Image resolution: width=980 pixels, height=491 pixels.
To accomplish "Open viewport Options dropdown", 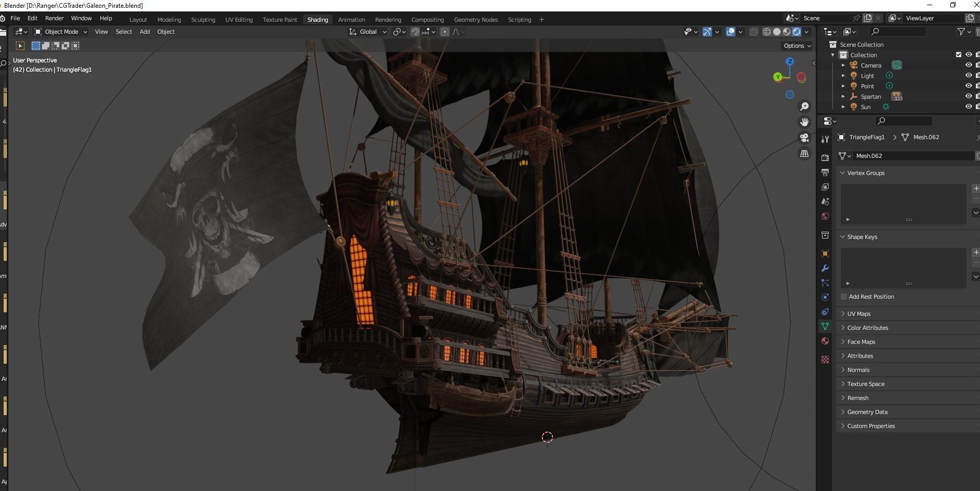I will coord(797,46).
